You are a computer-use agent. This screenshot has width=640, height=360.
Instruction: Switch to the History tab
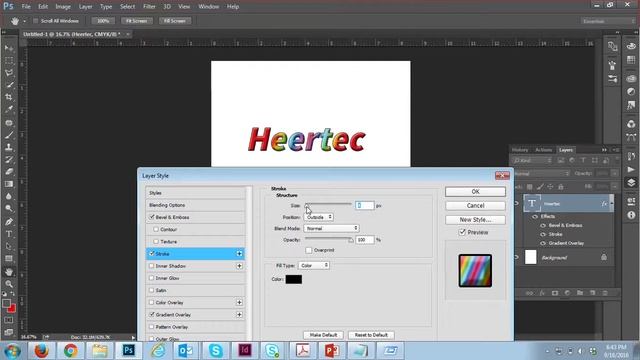coord(520,150)
